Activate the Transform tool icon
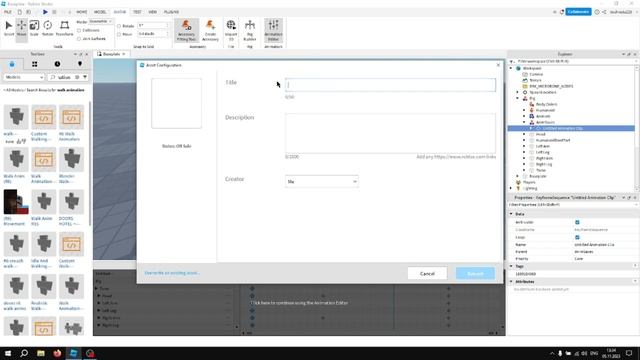This screenshot has height=360, width=640. tap(64, 26)
